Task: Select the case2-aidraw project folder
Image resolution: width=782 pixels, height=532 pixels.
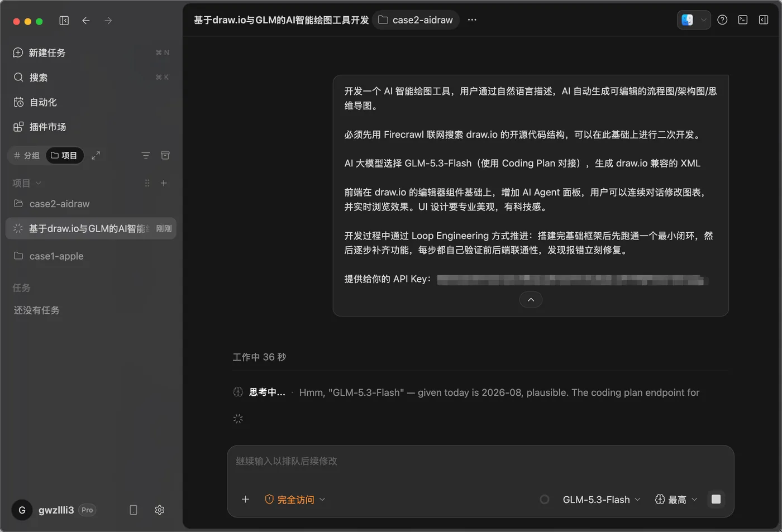Action: click(91, 204)
